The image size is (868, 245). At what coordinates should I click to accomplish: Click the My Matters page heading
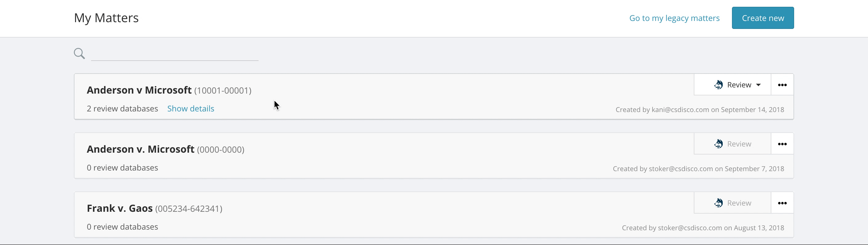(106, 18)
